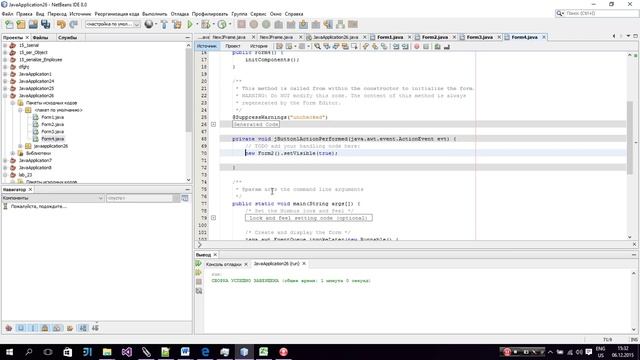Screen dimensions: 640x360
Task: Click the Profile Project icon
Action: pyautogui.click(x=222, y=24)
